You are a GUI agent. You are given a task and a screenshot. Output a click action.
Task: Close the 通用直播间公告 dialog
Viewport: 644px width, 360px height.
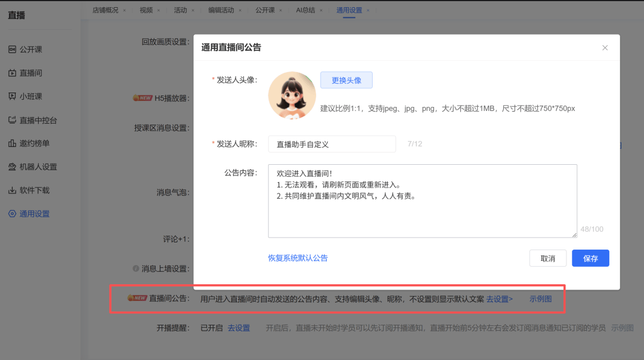605,48
